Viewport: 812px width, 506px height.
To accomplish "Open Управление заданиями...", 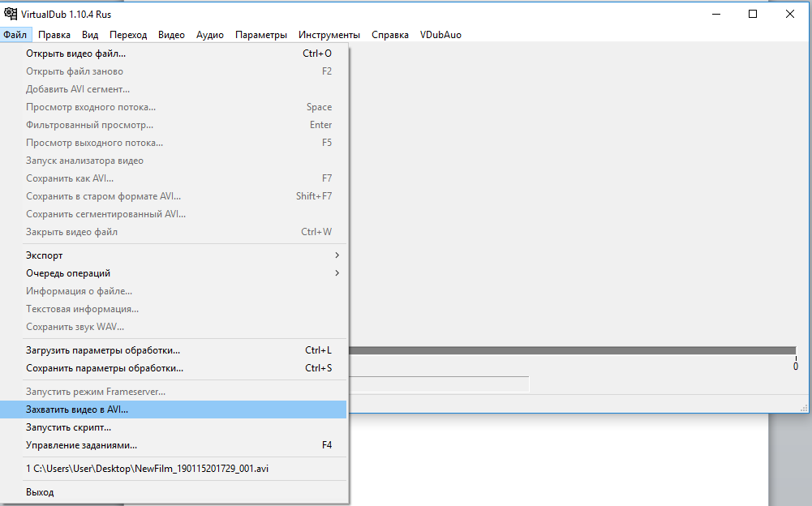I will (174, 445).
